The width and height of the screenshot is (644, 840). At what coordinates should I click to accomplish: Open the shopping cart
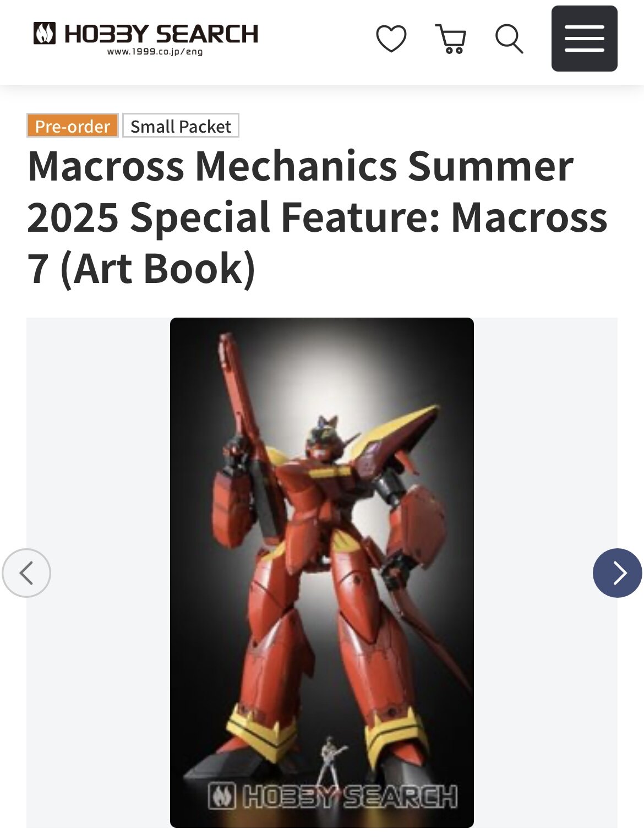451,39
